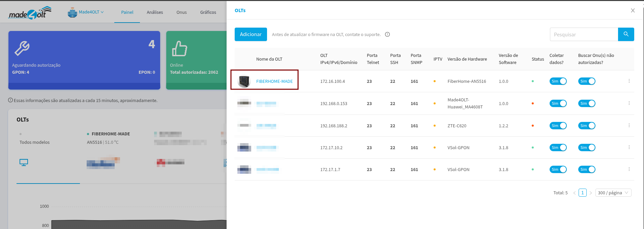Viewport: 644px width, 229px height.
Task: Click the thumbs-up icon on Online card
Action: [x=179, y=48]
